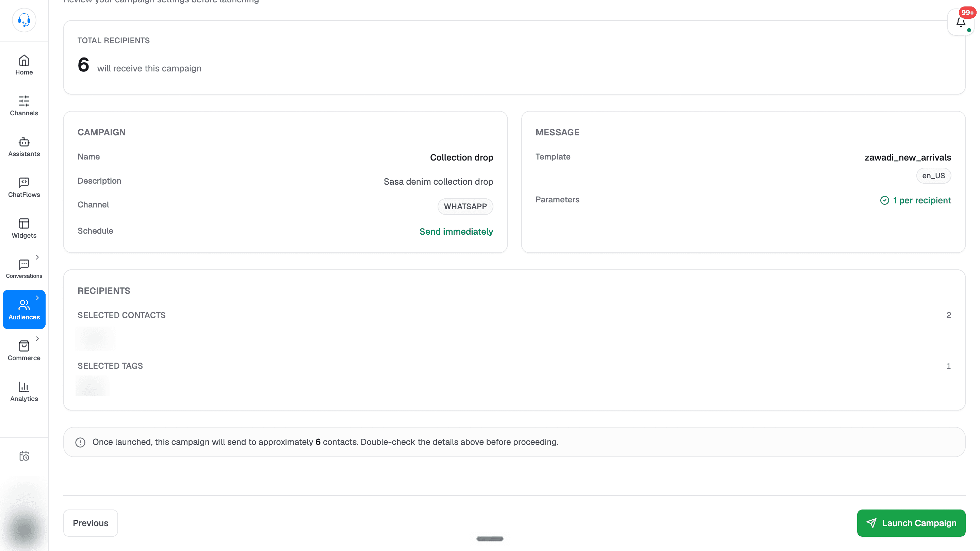Screen dimensions: 980x551
Task: Click the 99+ notification count badge
Action: (x=967, y=13)
